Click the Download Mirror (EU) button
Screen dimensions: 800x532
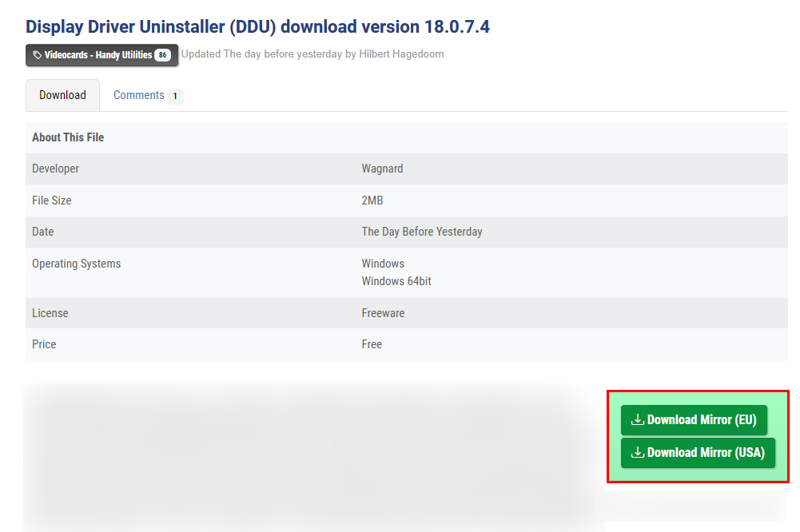694,420
